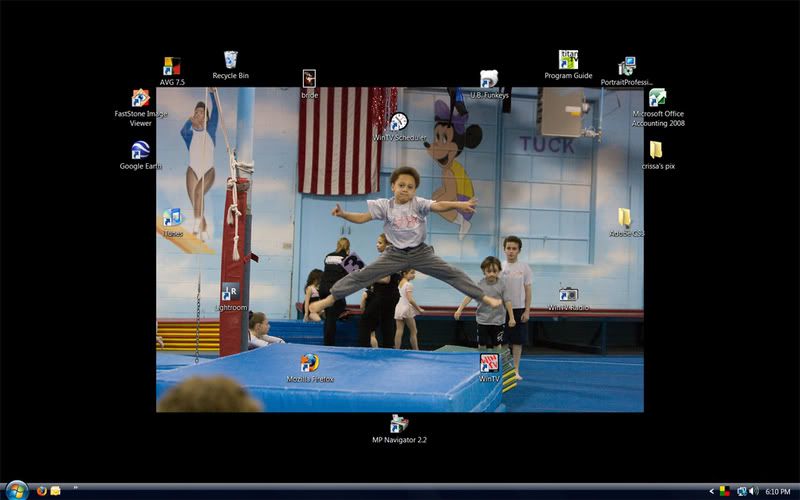
Task: Select the WinTV Radio shortcut
Action: point(568,295)
